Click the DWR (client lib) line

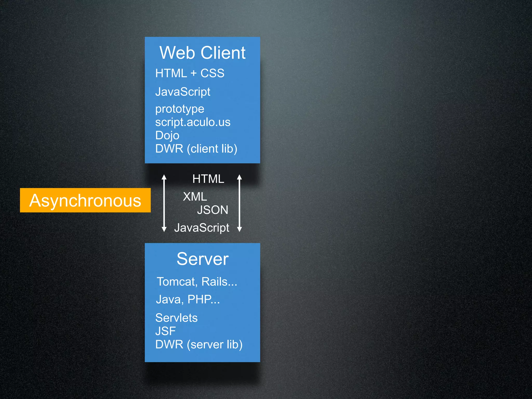(196, 149)
